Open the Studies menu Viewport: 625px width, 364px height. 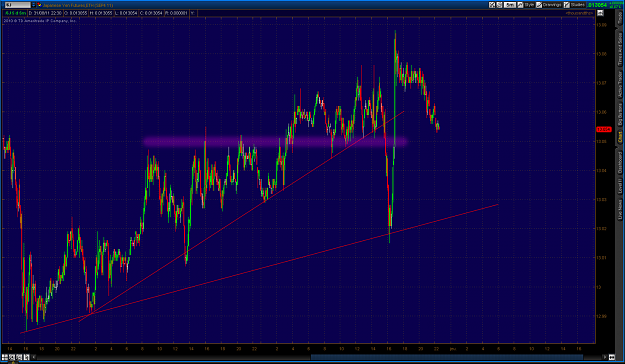578,5
